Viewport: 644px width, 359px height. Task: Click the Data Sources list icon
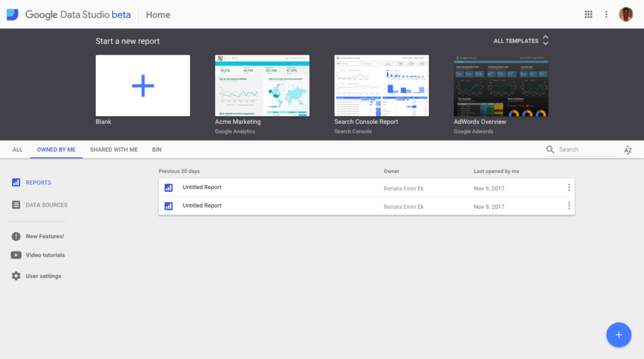(x=16, y=204)
